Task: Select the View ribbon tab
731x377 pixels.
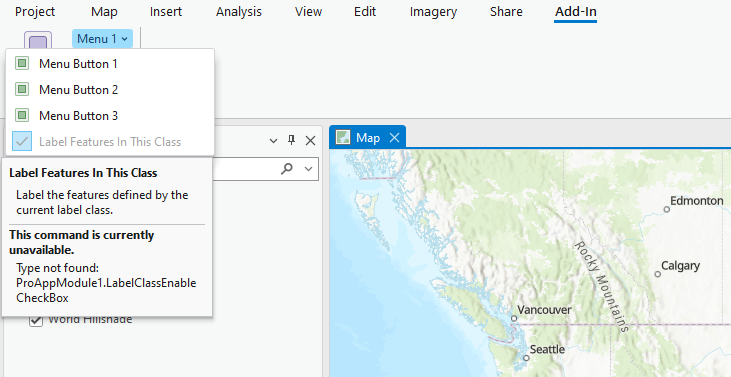Action: pos(308,12)
